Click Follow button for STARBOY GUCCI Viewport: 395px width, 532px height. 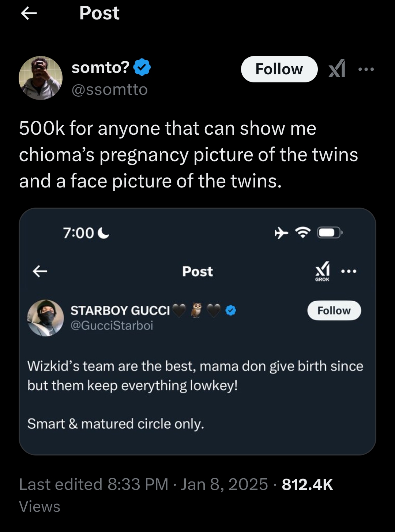334,310
